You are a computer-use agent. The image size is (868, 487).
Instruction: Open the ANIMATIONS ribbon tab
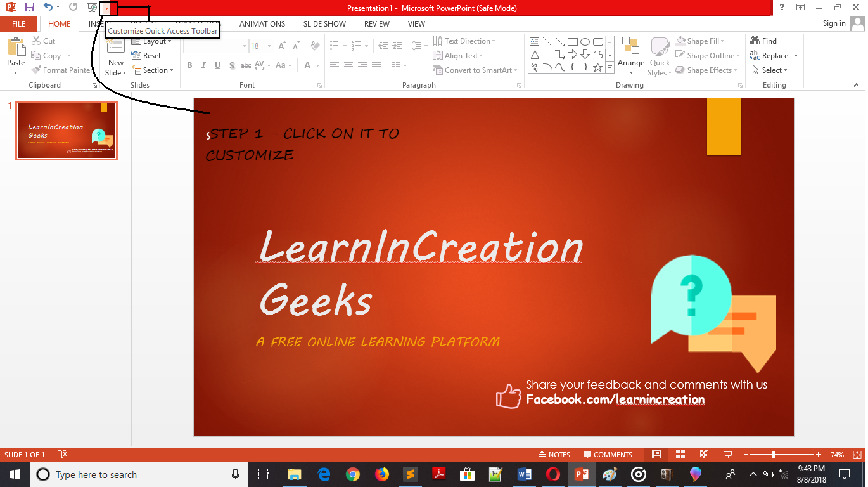[x=262, y=24]
